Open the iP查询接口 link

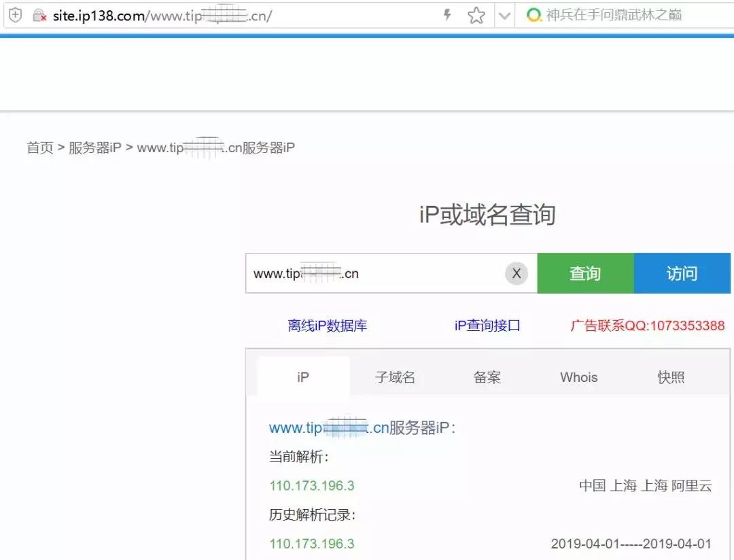(x=487, y=326)
